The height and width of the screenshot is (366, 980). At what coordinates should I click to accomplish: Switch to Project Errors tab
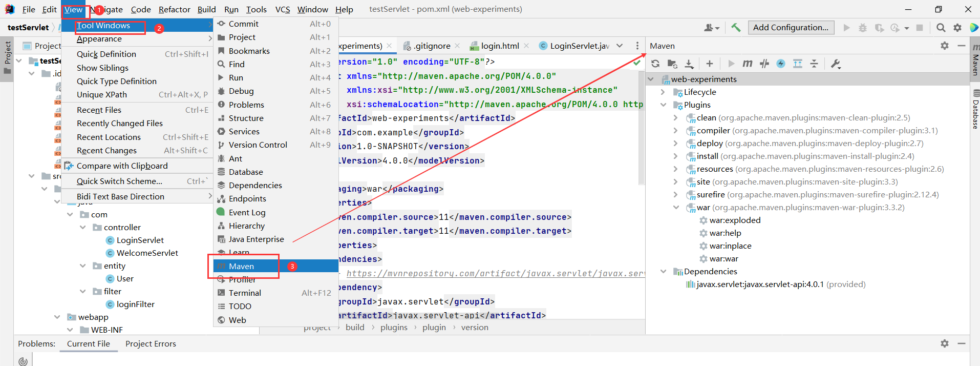pos(151,343)
